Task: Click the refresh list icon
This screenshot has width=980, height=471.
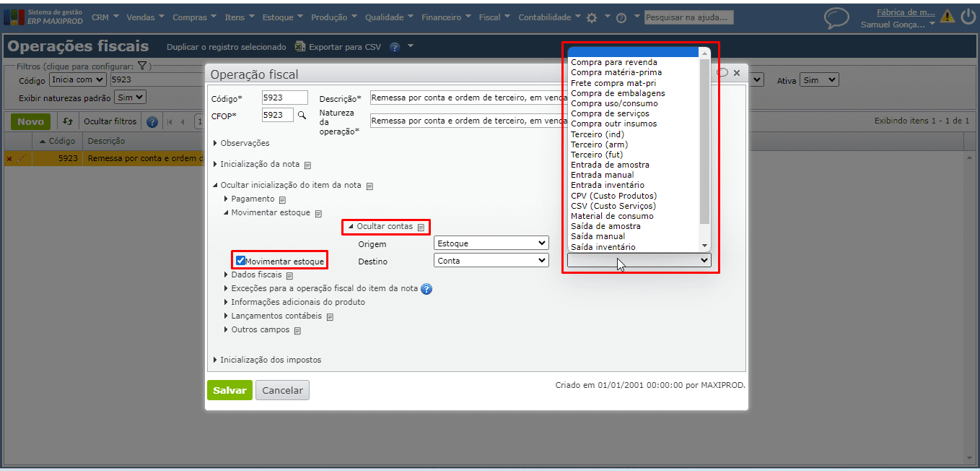Action: tap(67, 121)
